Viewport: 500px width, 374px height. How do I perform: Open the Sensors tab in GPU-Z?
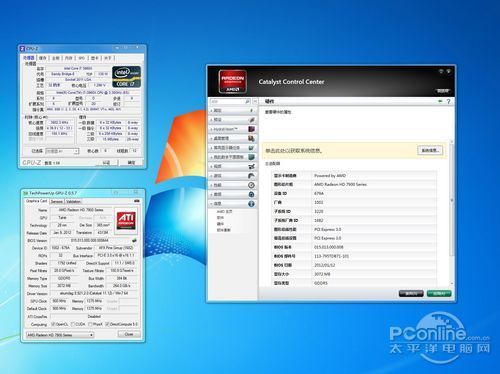[56, 202]
